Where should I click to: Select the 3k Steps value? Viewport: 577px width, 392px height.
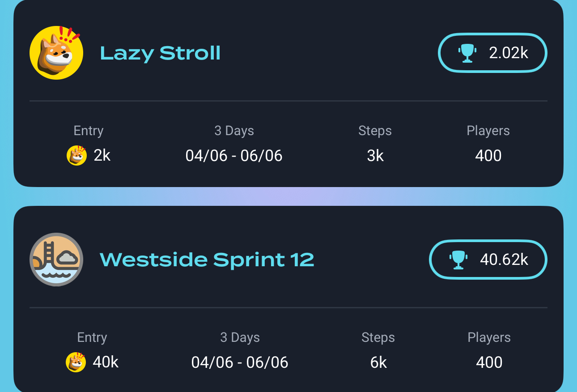(375, 156)
